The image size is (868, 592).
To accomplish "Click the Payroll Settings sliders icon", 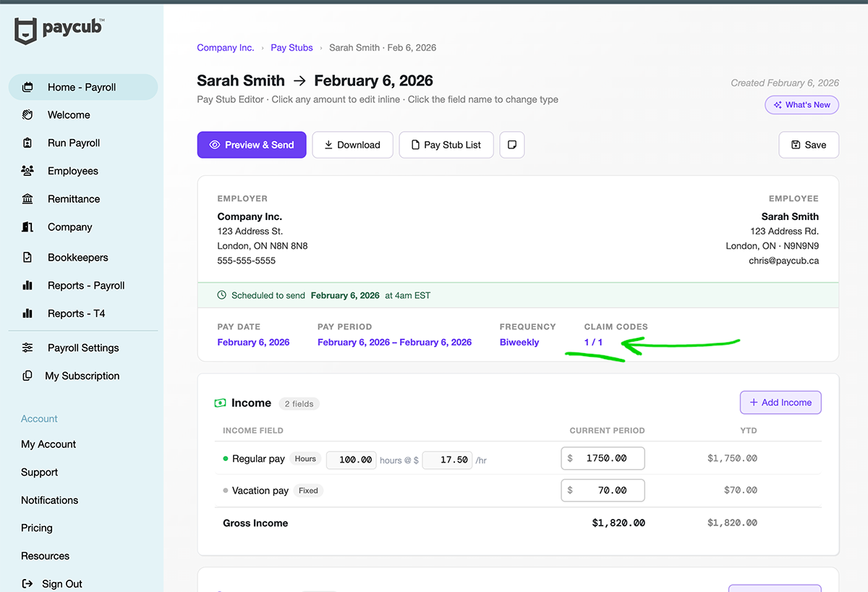I will click(x=27, y=348).
